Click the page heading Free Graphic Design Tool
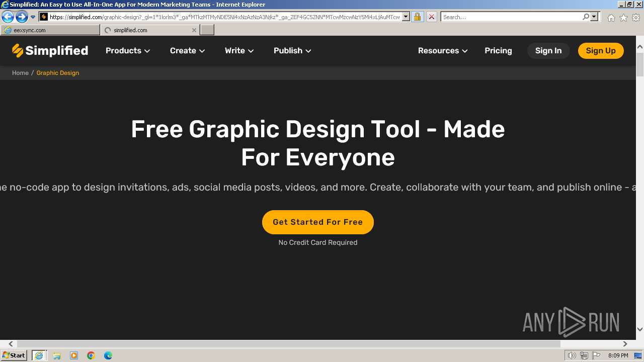Viewport: 644px width, 362px height. pos(318,143)
